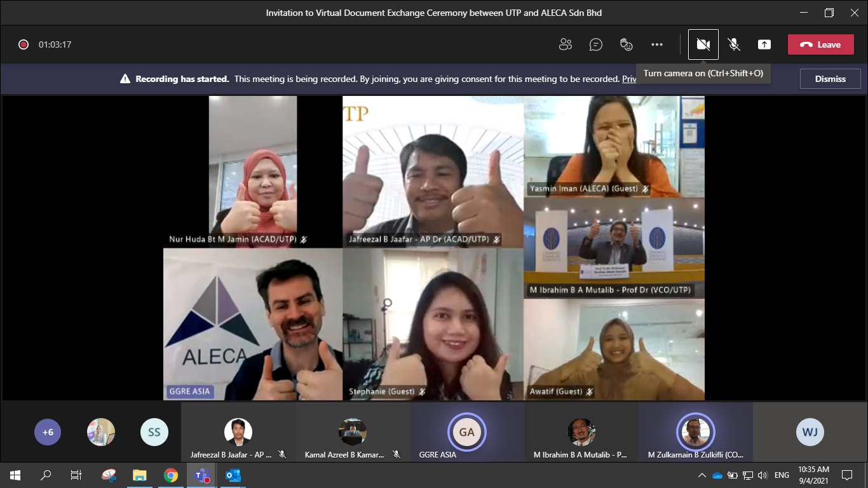Turn the camera on
The height and width of the screenshot is (488, 868).
pos(703,44)
